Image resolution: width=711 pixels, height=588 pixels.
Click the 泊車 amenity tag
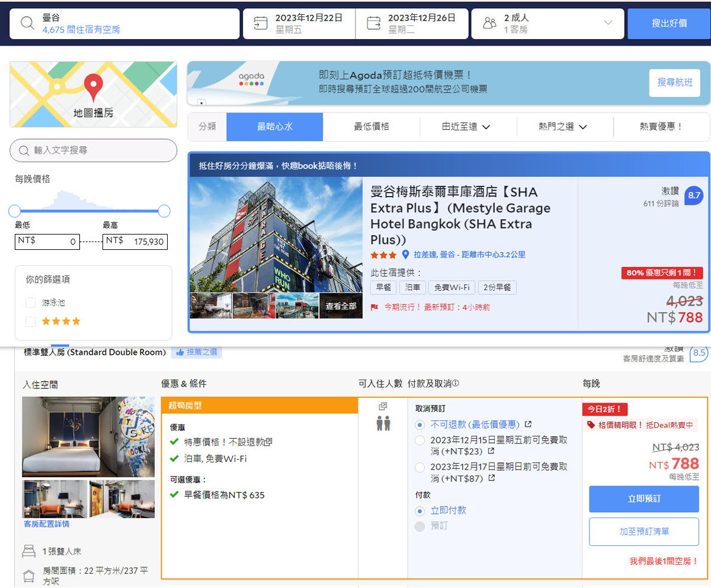click(x=412, y=288)
